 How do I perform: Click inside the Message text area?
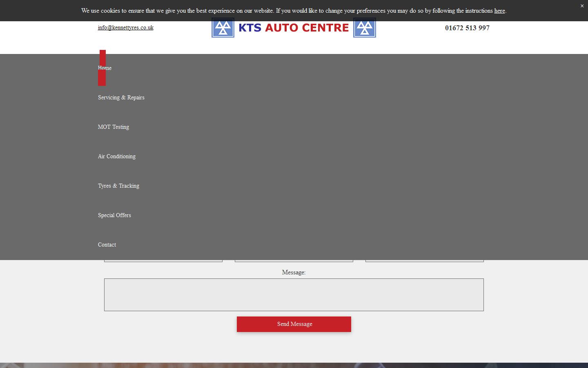point(294,294)
